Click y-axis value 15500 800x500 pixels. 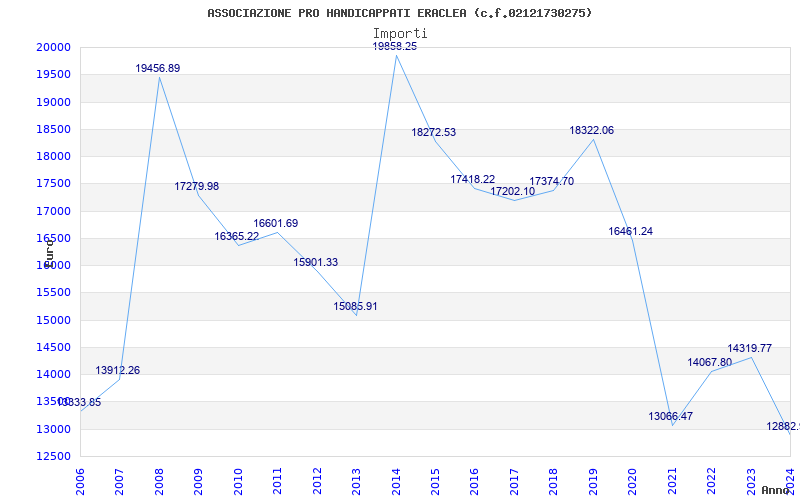pyautogui.click(x=53, y=293)
